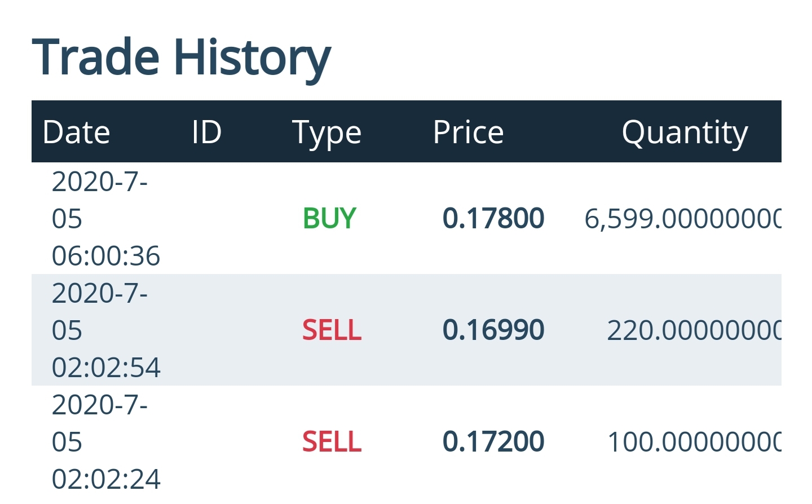This screenshot has width=812, height=504.
Task: Click SELL label in 02:02:54 row
Action: 332,330
